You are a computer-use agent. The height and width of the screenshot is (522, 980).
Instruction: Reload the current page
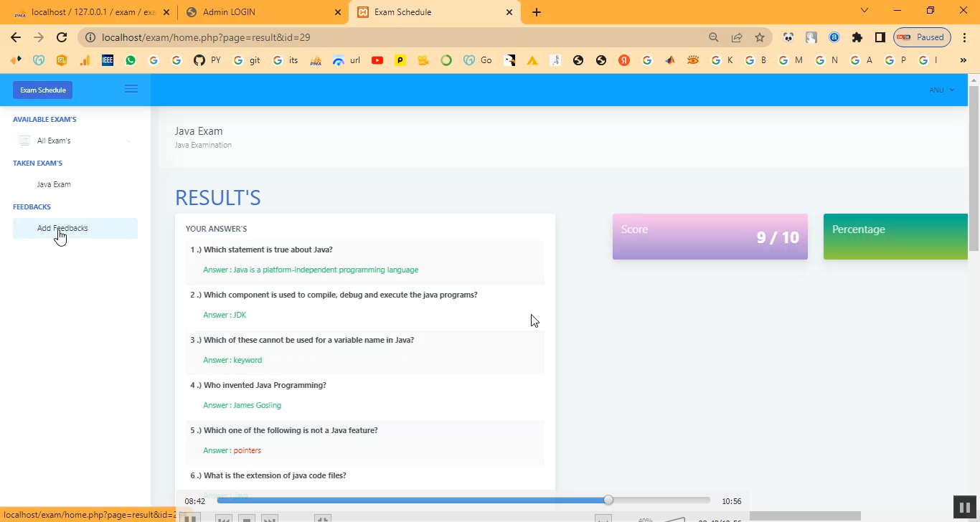point(62,37)
